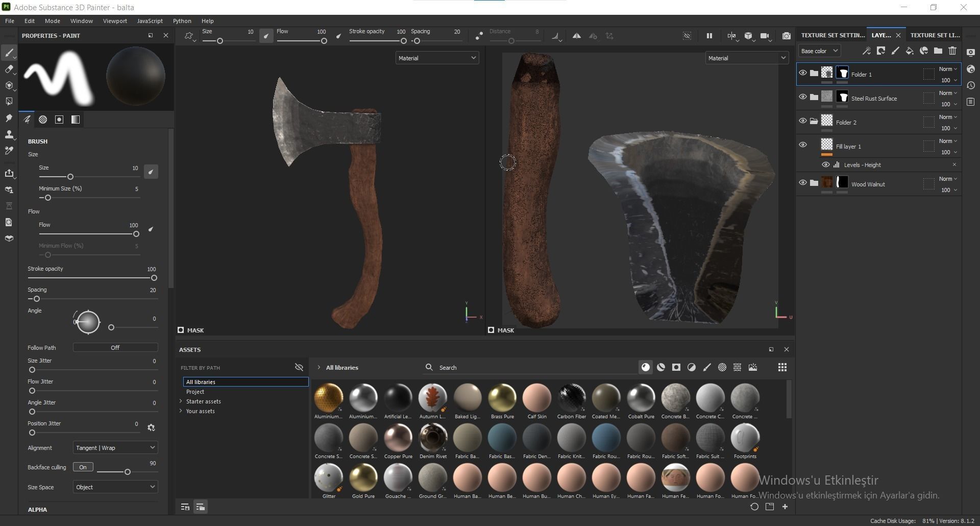Add a mask in Layers panel
This screenshot has height=526, width=980.
tap(881, 51)
